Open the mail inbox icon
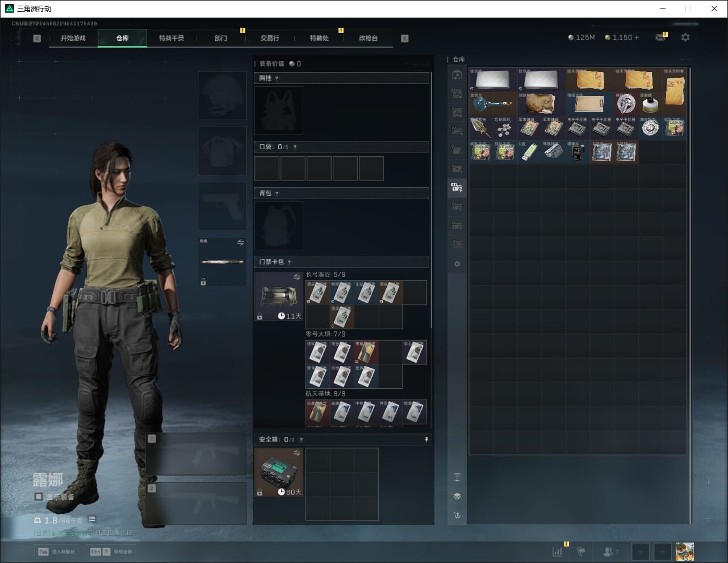 tap(660, 37)
